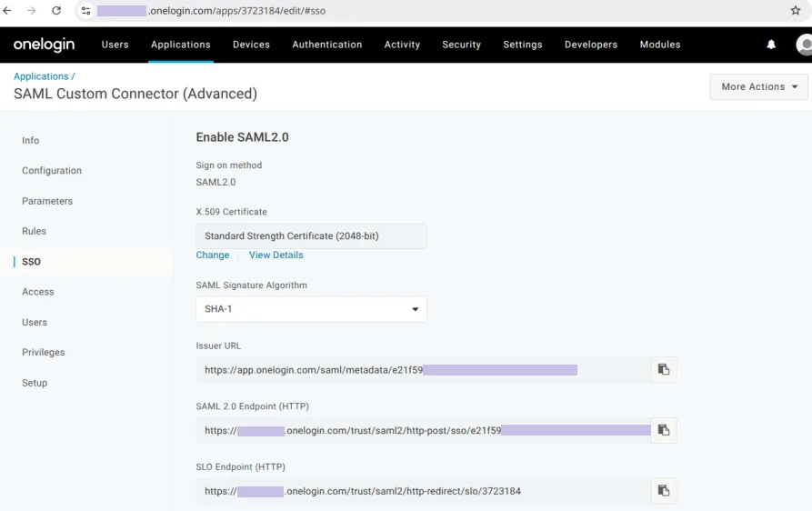
Task: Go to the Setup sidebar tab
Action: coord(35,383)
